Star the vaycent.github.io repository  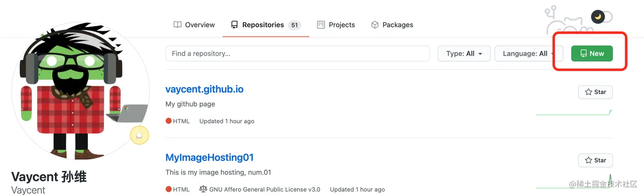[x=595, y=92]
